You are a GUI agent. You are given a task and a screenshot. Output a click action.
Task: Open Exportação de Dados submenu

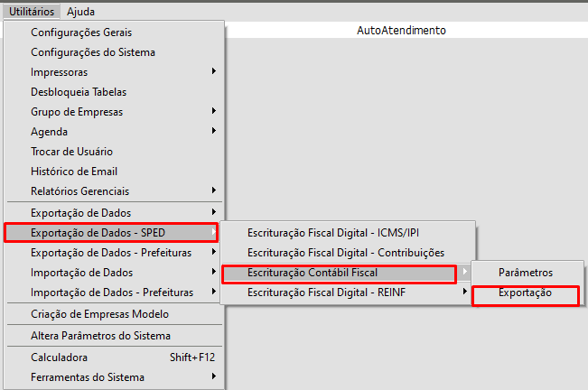pos(114,213)
